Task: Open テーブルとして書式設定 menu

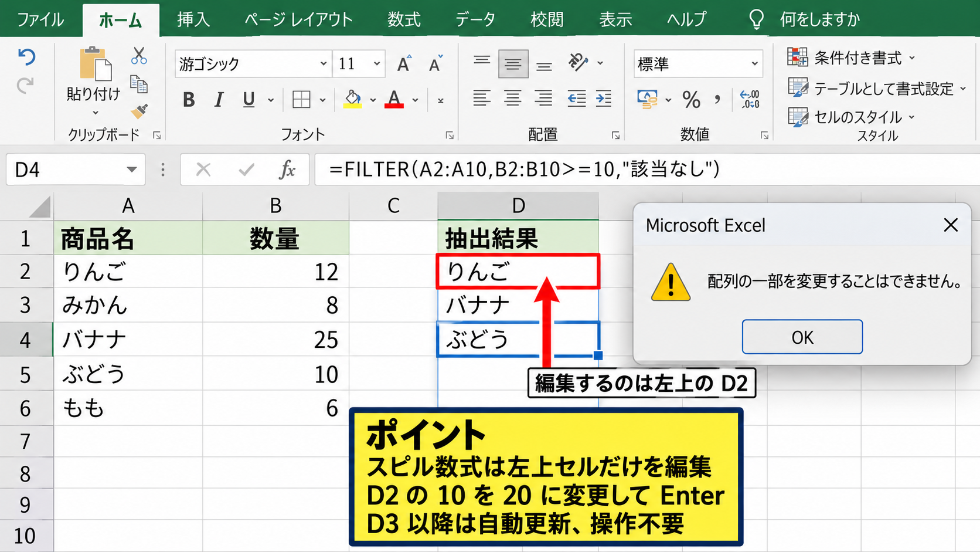Action: coord(876,89)
